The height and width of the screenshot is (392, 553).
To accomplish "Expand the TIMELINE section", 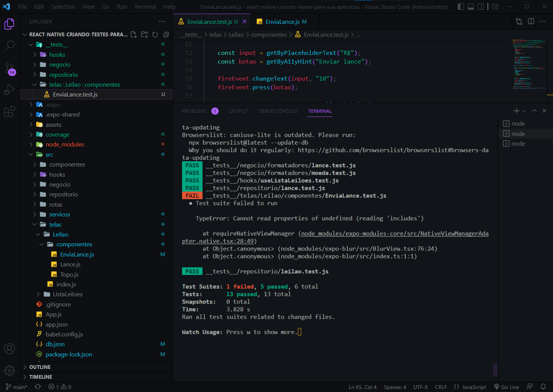I will tap(97, 377).
